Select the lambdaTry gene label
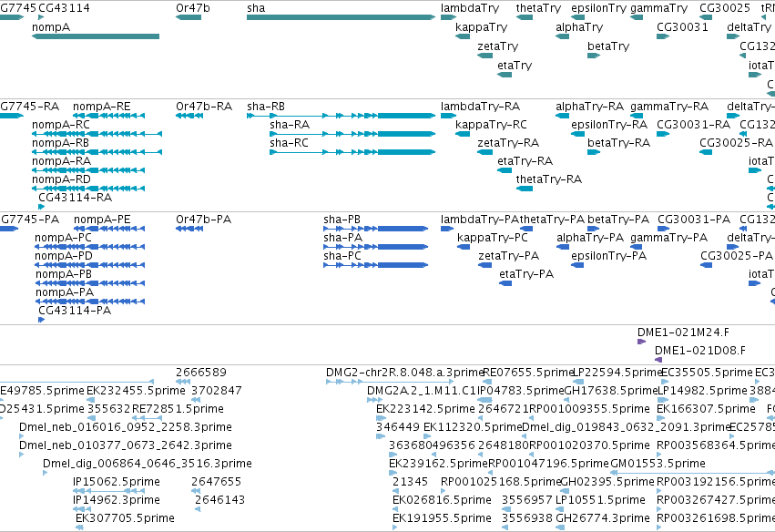The width and height of the screenshot is (775, 532). tap(470, 8)
